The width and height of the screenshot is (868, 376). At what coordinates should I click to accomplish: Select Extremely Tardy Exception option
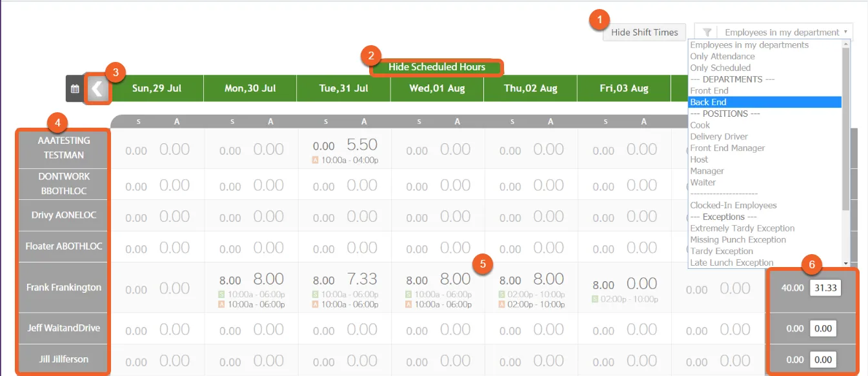[x=742, y=228]
